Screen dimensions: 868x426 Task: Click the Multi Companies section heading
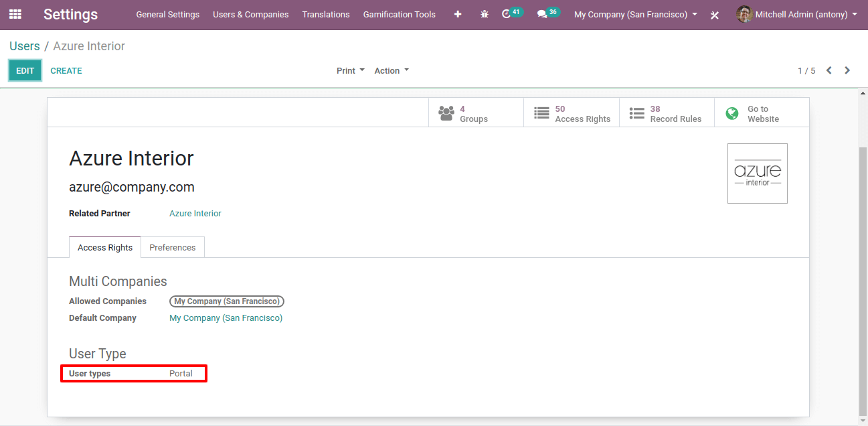coord(118,281)
